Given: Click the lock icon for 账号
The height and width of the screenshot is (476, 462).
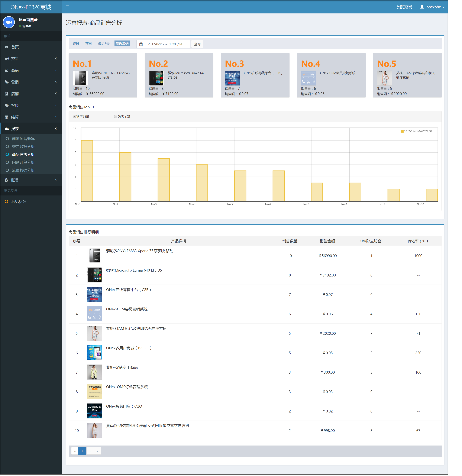Looking at the screenshot, I should (x=6, y=180).
